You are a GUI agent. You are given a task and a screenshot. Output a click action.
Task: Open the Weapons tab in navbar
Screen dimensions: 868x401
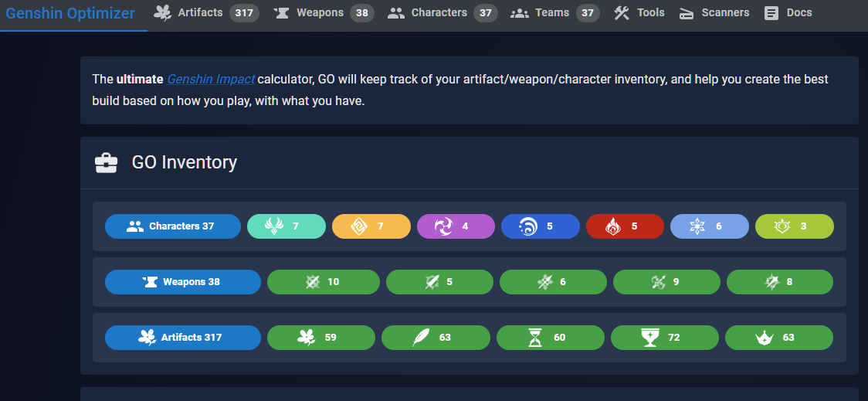tap(324, 12)
